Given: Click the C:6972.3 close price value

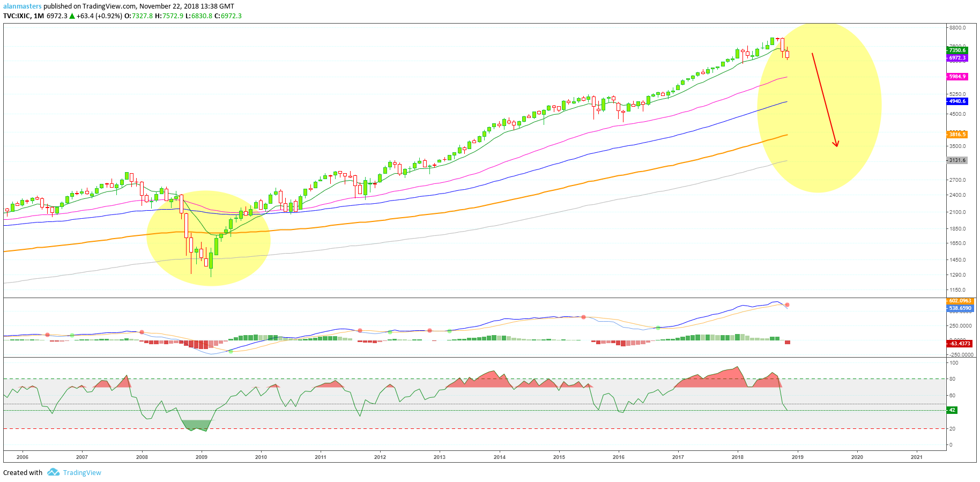Looking at the screenshot, I should pos(228,16).
